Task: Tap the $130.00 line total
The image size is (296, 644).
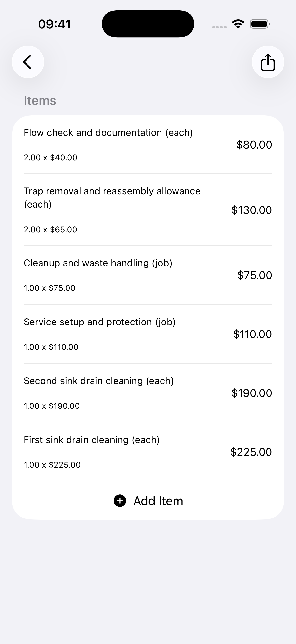Action: (252, 210)
